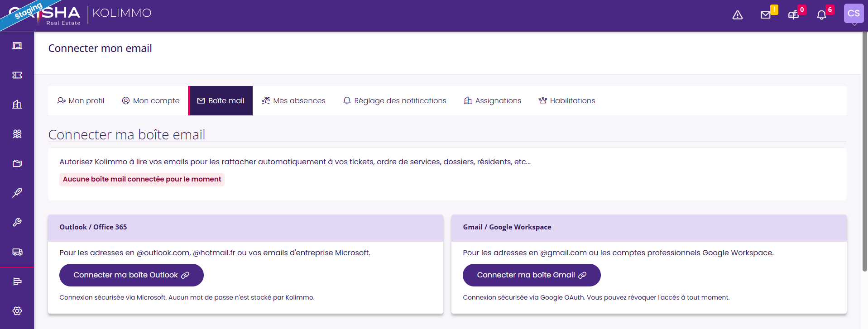868x329 pixels.
Task: Click the warning triangle icon in header
Action: pos(738,15)
